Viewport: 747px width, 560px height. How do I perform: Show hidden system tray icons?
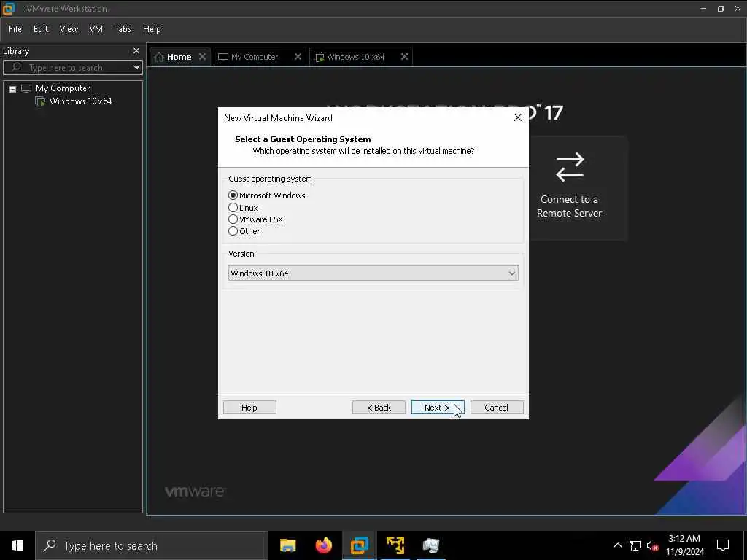[617, 545]
